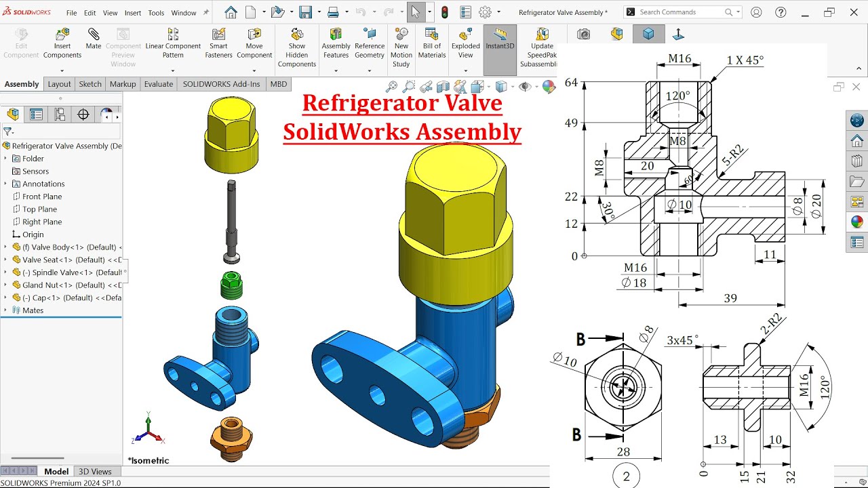This screenshot has height=488, width=868.
Task: Open File Properties list icon
Action: click(465, 12)
